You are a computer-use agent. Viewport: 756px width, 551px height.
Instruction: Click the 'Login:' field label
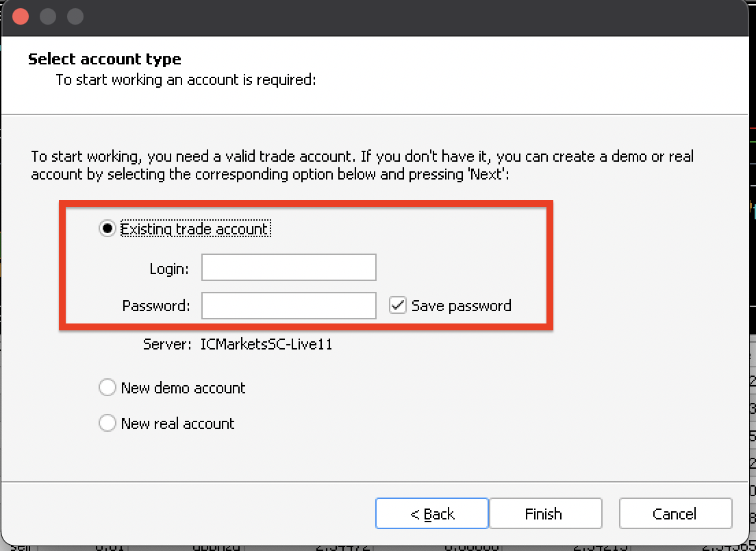[x=169, y=269]
